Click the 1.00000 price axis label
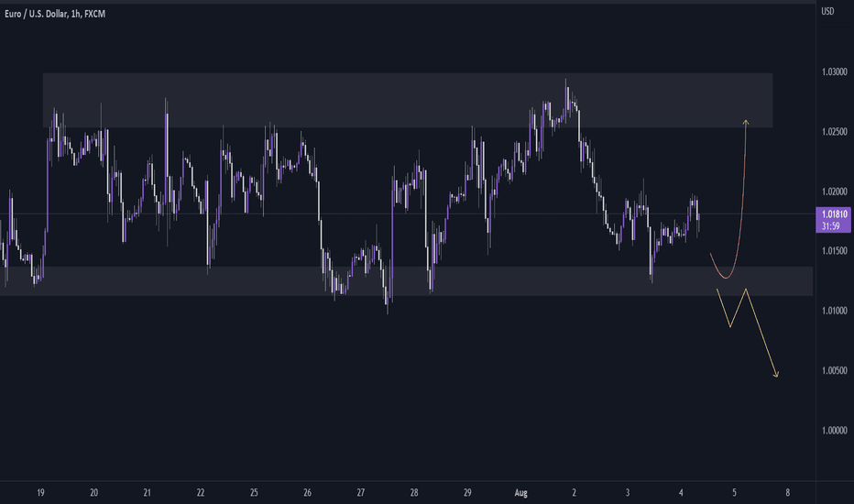 point(835,431)
